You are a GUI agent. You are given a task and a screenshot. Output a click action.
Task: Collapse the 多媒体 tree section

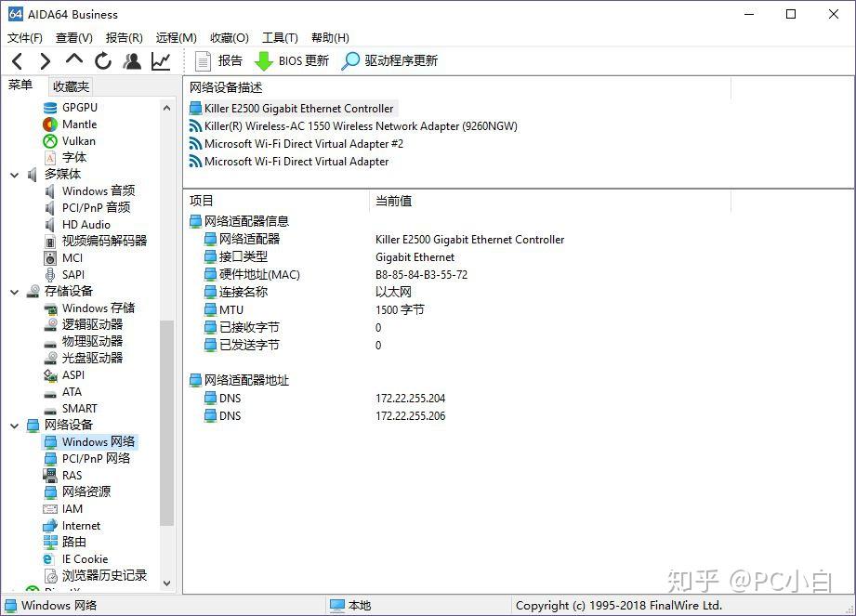[13, 174]
